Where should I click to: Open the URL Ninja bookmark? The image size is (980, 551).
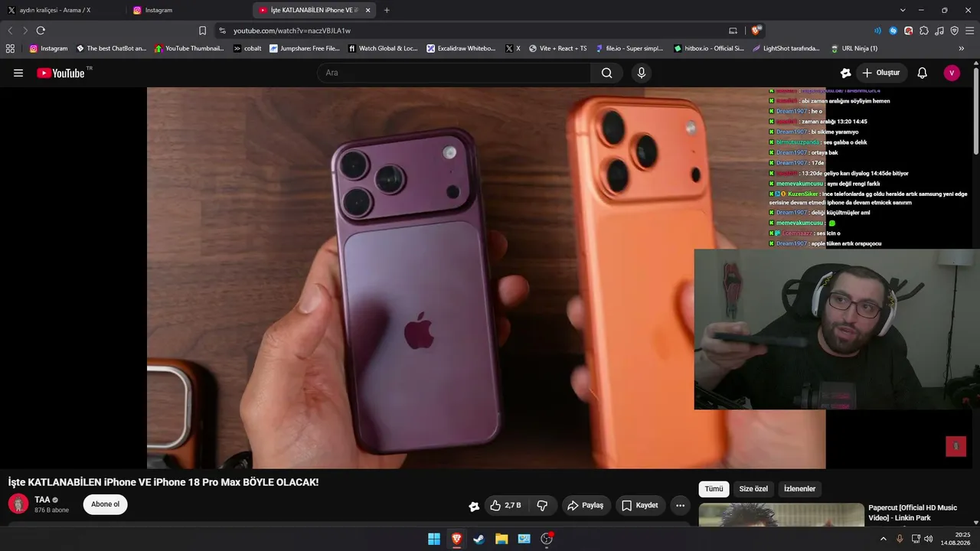click(x=854, y=48)
